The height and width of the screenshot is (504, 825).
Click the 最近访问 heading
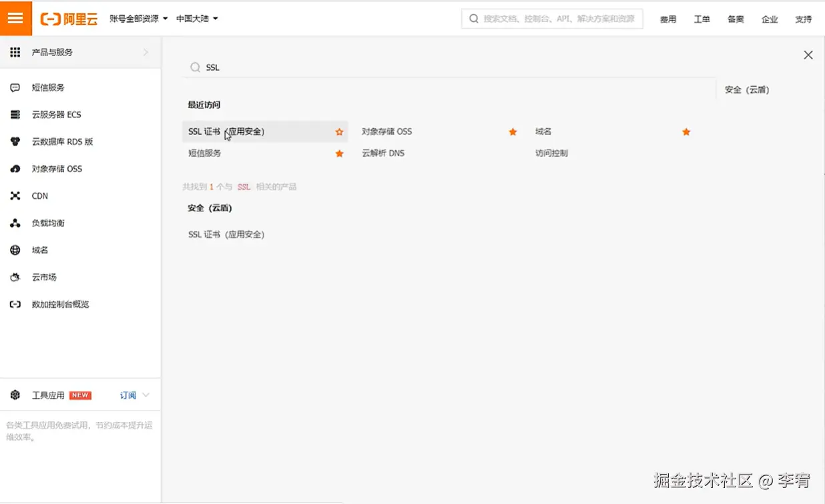[x=204, y=105]
